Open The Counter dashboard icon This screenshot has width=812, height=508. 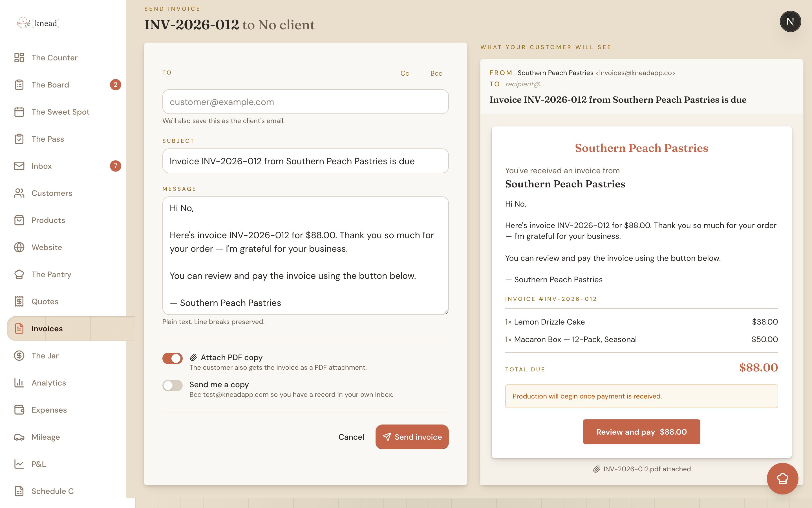(19, 58)
